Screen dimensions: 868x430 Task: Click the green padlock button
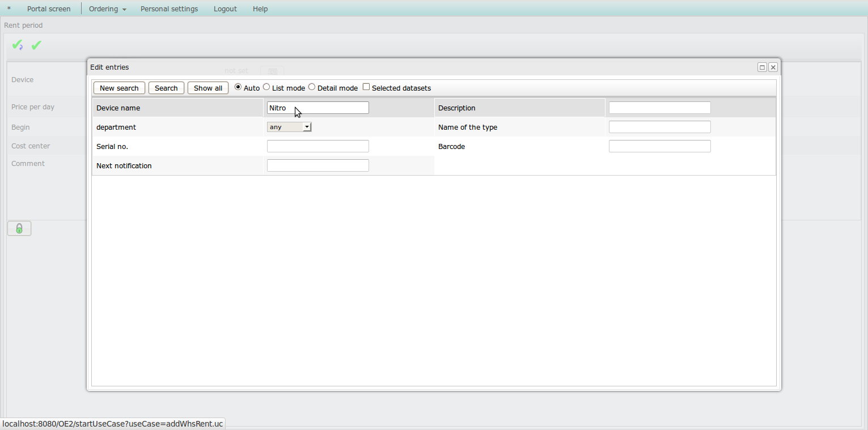point(19,228)
